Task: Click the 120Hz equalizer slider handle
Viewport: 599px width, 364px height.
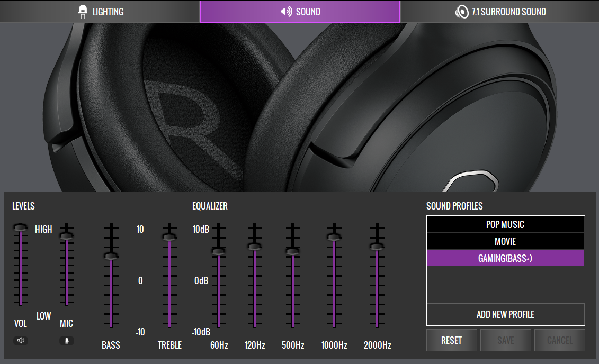Action: [x=255, y=247]
